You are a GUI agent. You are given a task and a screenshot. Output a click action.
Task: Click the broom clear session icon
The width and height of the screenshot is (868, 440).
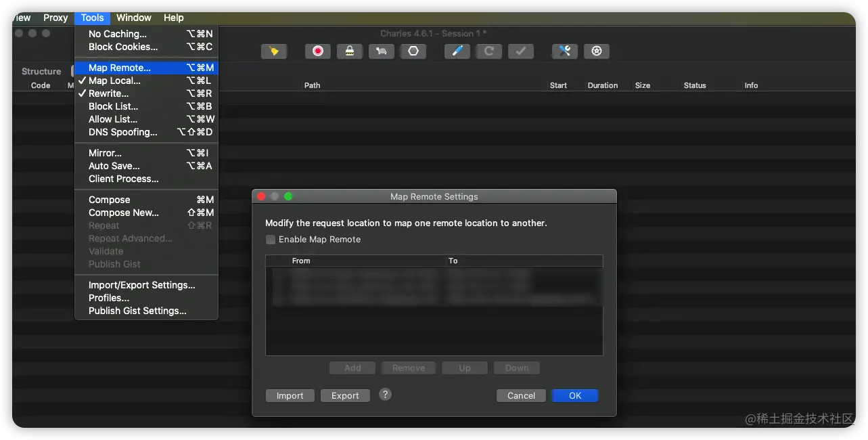coord(274,51)
